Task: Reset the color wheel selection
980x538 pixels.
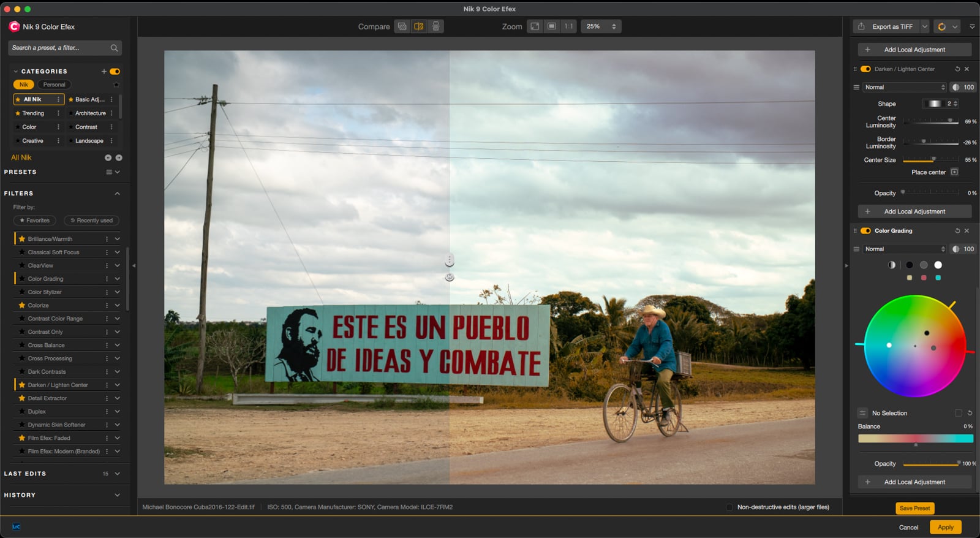Action: point(970,413)
